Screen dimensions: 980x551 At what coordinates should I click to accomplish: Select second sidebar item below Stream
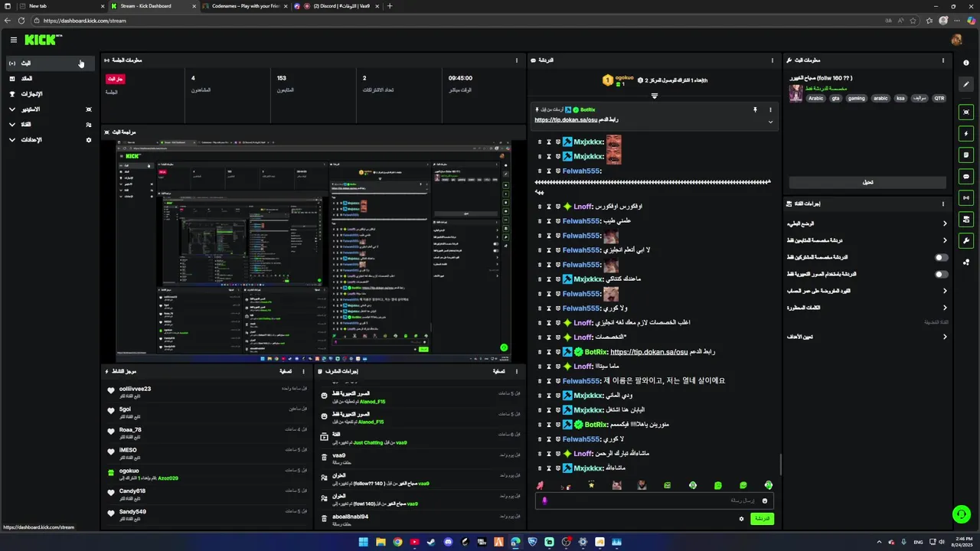pos(51,79)
